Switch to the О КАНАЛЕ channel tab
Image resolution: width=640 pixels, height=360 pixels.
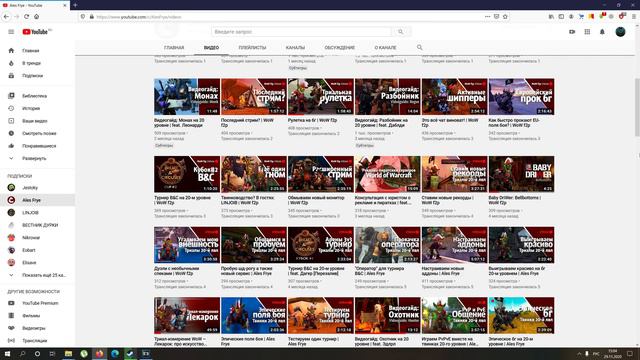[385, 48]
